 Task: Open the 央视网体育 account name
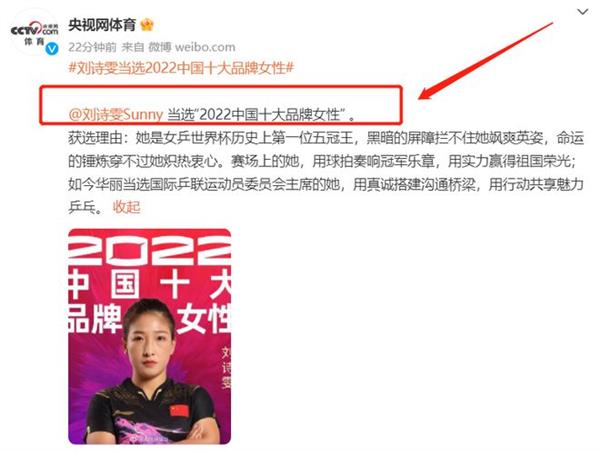coord(102,25)
